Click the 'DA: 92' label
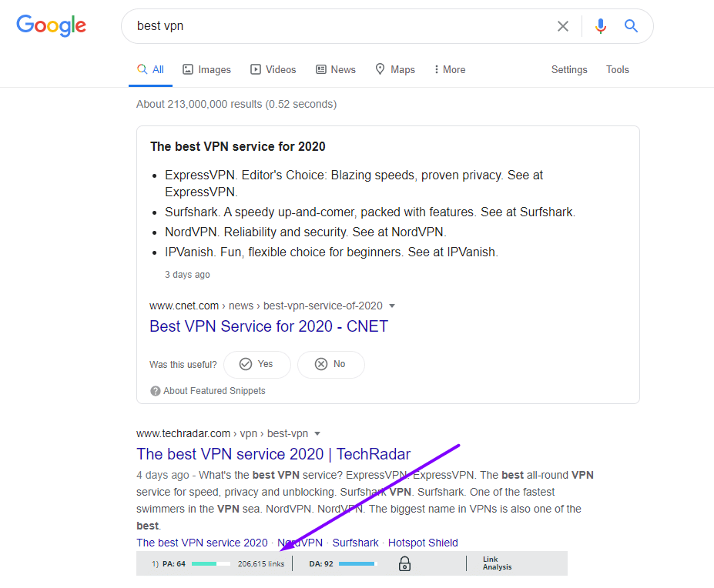The image size is (714, 588). tap(321, 564)
